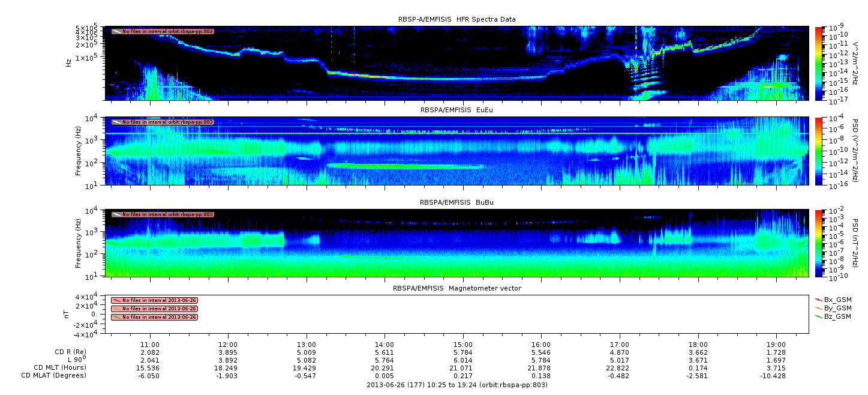Click the top 'No files in interval 2013-06-26' badge
This screenshot has width=868, height=395.
coord(154,300)
